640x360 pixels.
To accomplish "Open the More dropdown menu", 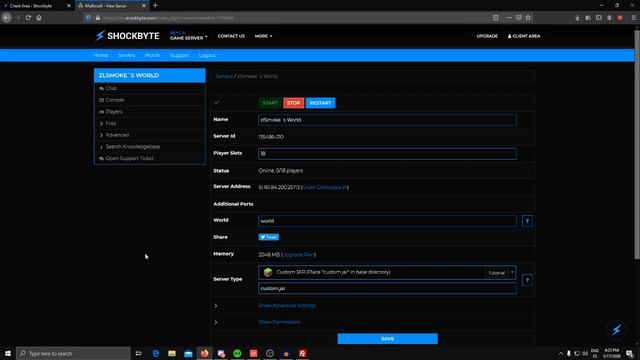I will click(x=263, y=36).
